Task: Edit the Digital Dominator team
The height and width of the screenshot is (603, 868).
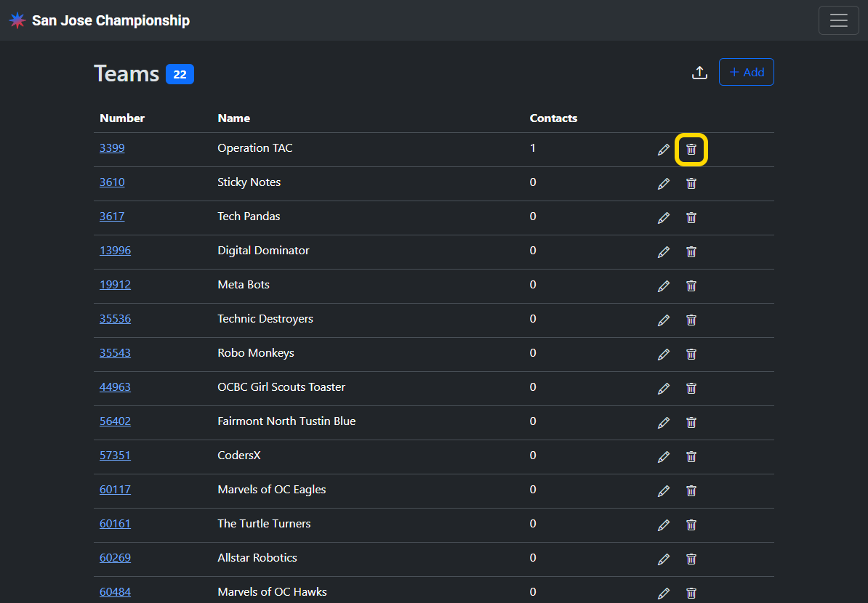Action: click(663, 252)
